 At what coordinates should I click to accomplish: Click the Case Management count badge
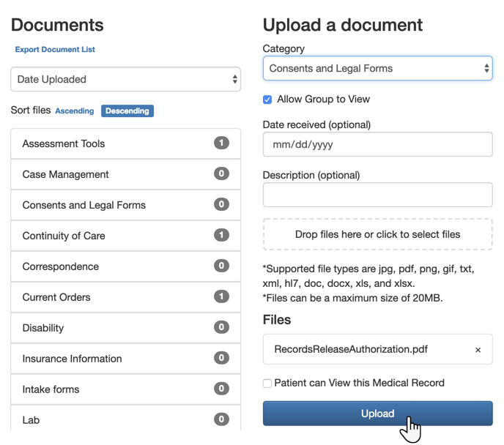(x=221, y=174)
